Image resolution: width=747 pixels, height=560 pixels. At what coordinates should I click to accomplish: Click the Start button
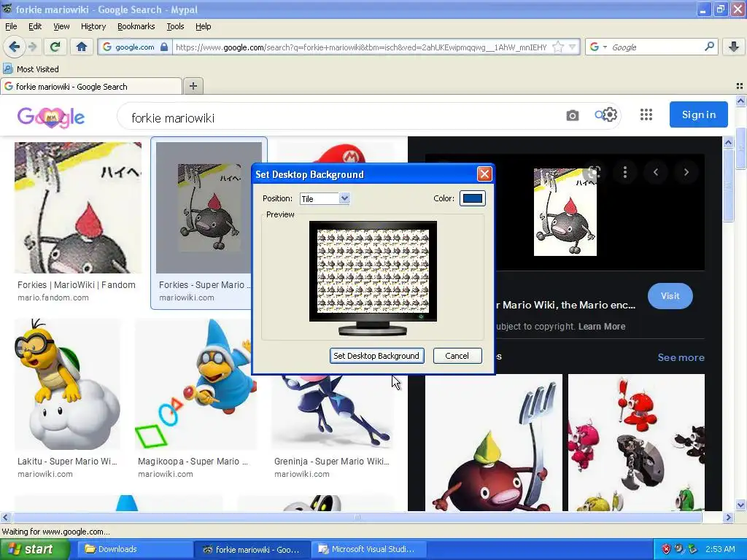pos(35,549)
